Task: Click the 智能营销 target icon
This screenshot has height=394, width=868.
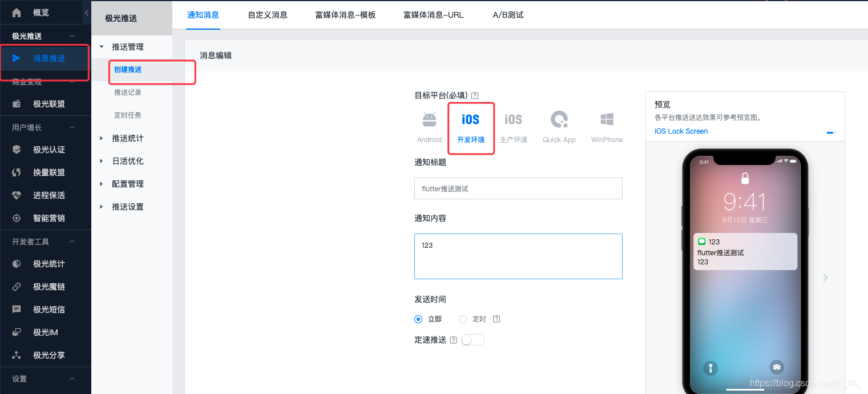Action: 17,218
